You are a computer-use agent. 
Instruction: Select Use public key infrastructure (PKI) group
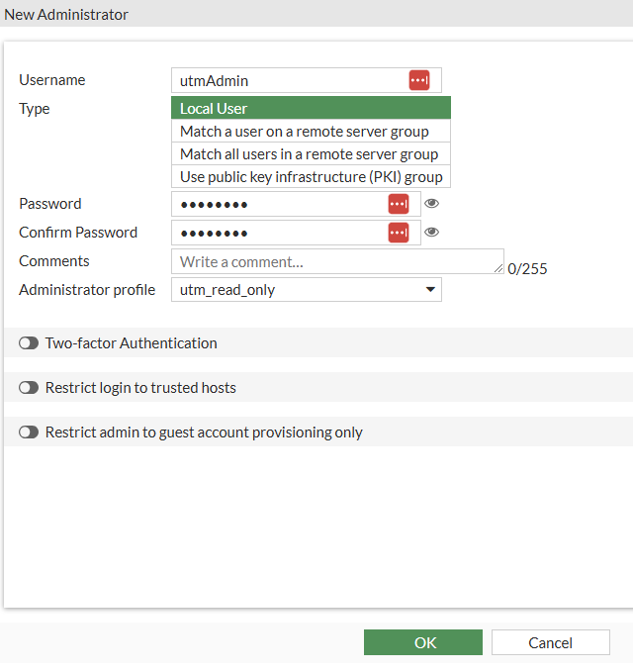click(312, 177)
